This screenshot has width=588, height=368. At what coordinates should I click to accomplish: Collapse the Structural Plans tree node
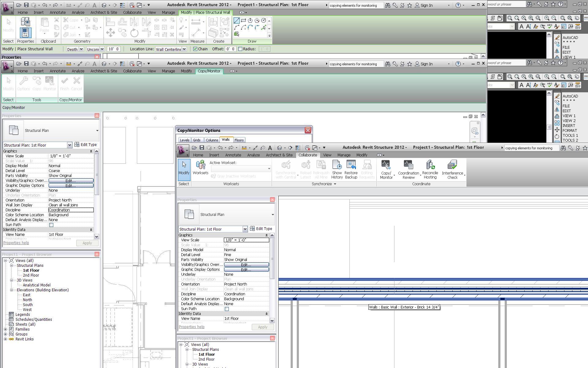coord(11,266)
